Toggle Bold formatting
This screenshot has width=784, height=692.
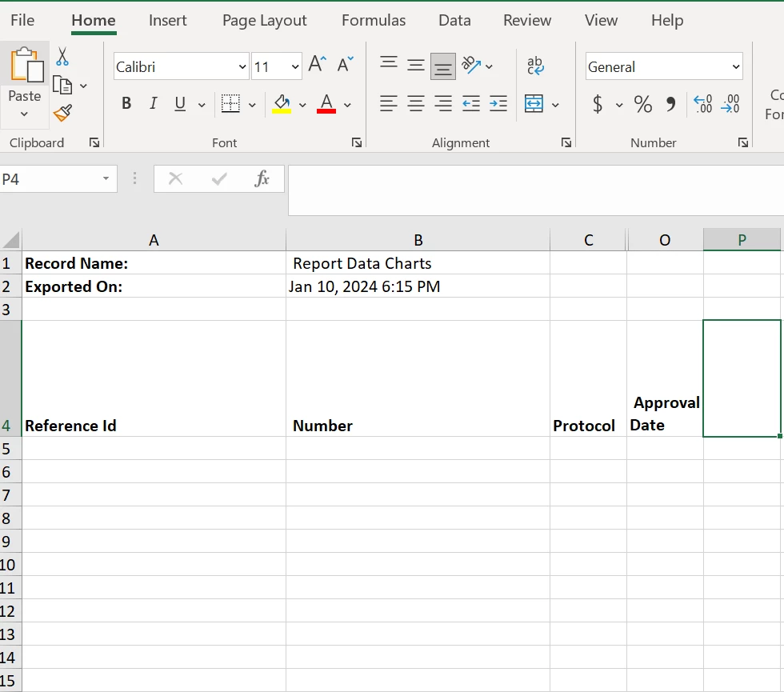pyautogui.click(x=126, y=103)
